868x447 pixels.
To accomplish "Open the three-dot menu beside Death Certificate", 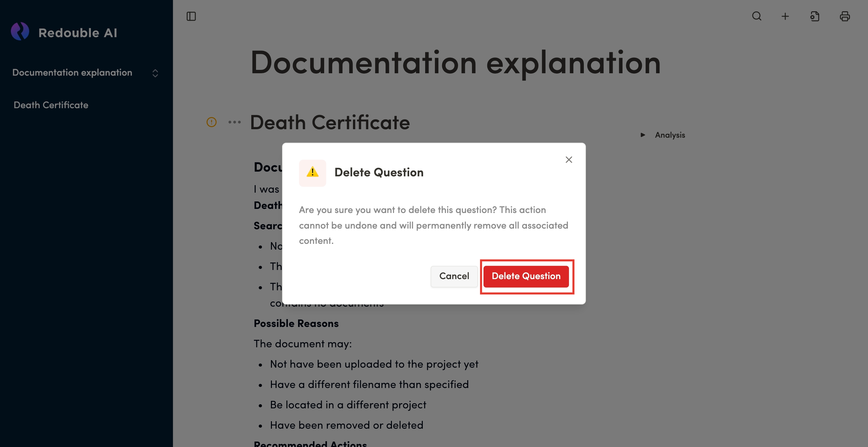I will point(234,122).
